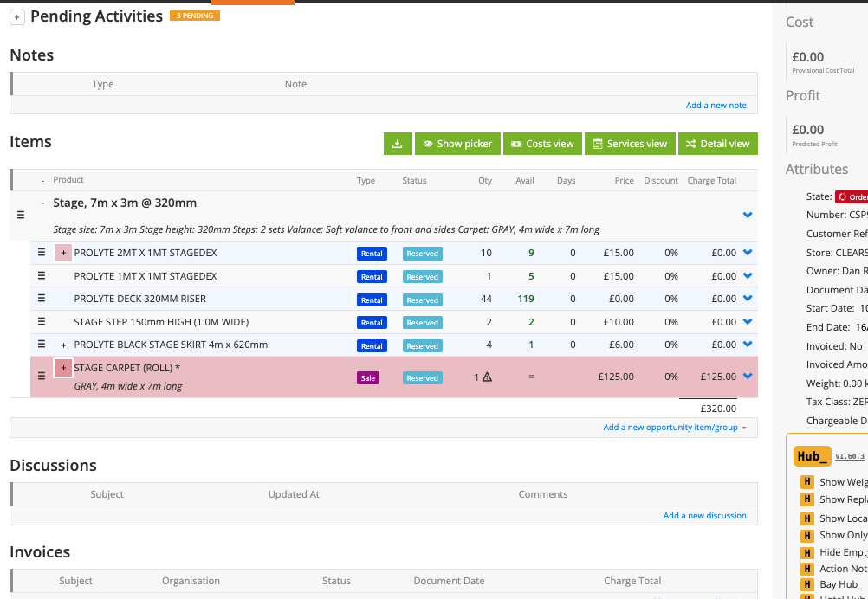This screenshot has height=599, width=868.
Task: Click the Rental badge on STAGE STEP row
Action: click(372, 323)
